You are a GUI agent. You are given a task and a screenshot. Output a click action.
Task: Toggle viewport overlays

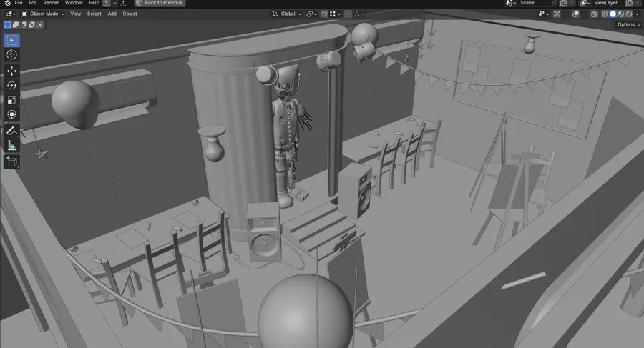tap(575, 14)
